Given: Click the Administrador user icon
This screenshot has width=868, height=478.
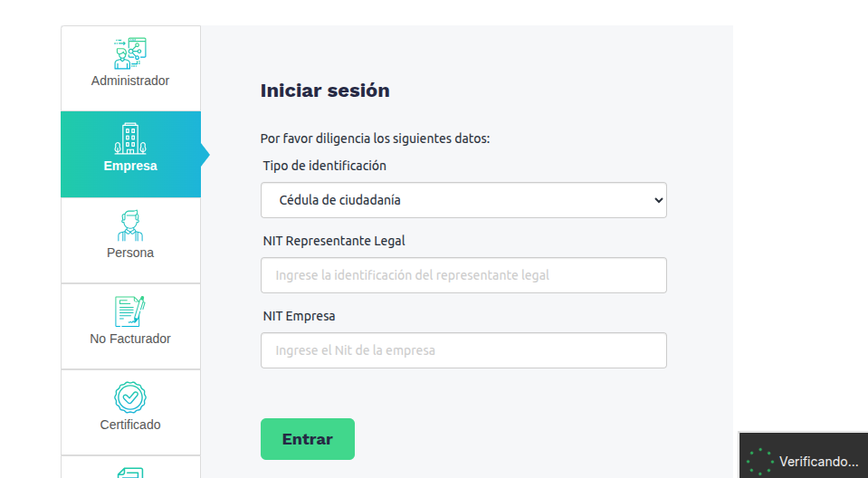Looking at the screenshot, I should pos(130,53).
